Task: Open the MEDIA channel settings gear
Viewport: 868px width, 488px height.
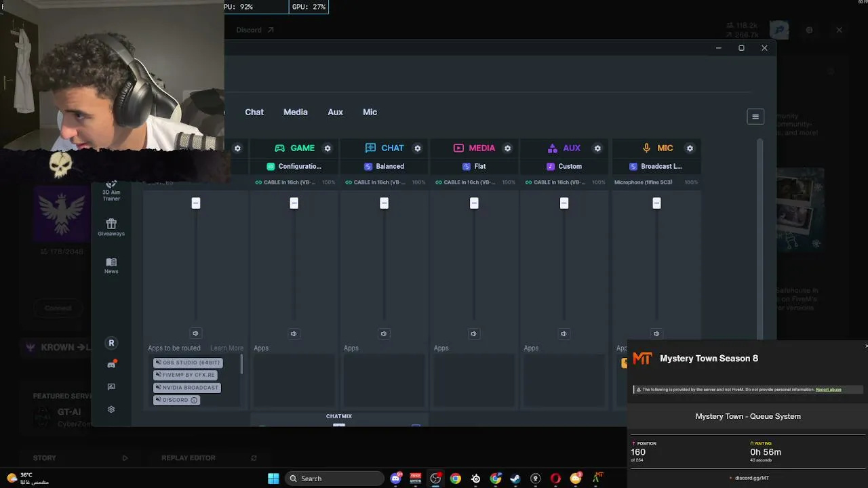Action: coord(507,148)
